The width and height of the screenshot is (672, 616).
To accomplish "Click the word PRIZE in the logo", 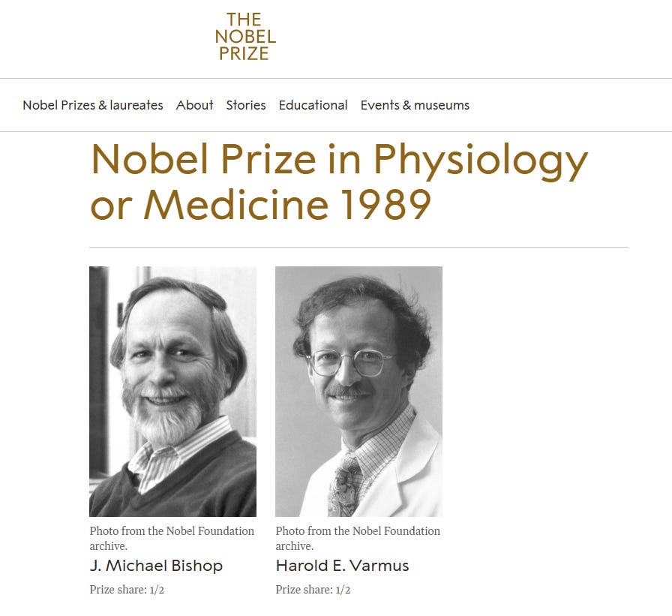I will tap(244, 53).
